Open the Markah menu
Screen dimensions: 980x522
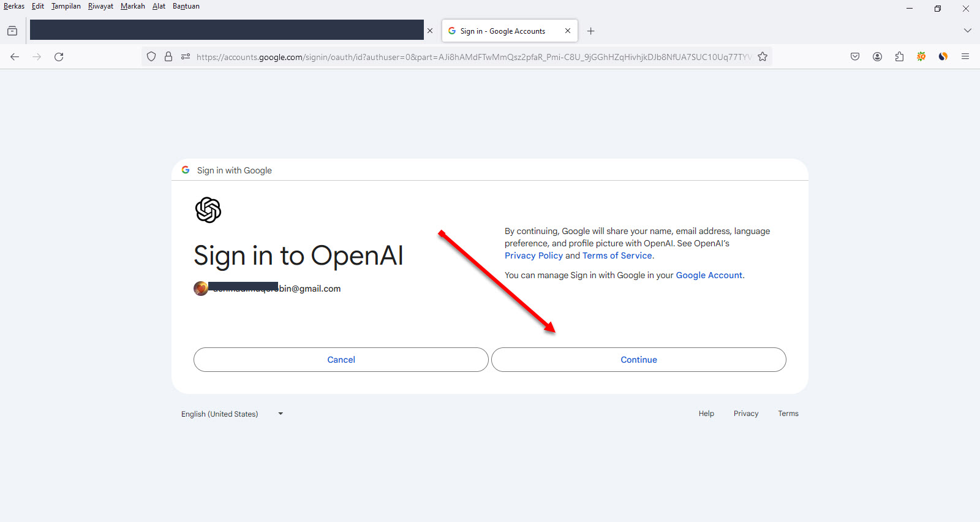(132, 6)
